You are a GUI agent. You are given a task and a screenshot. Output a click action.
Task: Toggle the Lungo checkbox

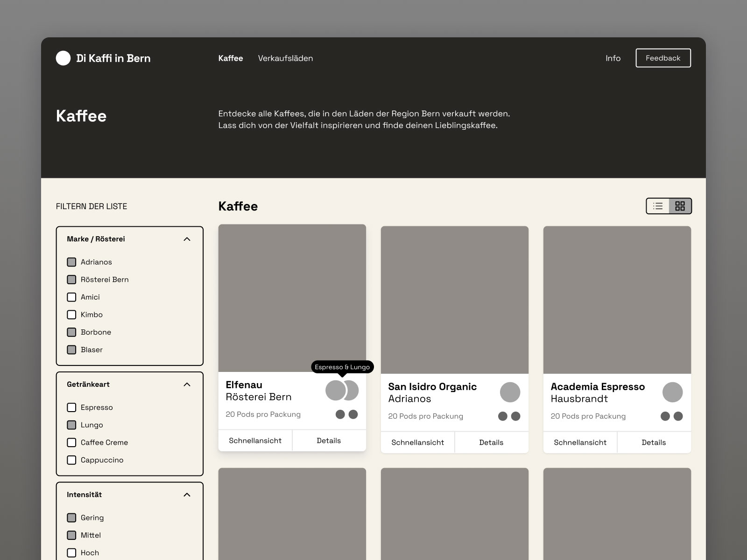[71, 425]
